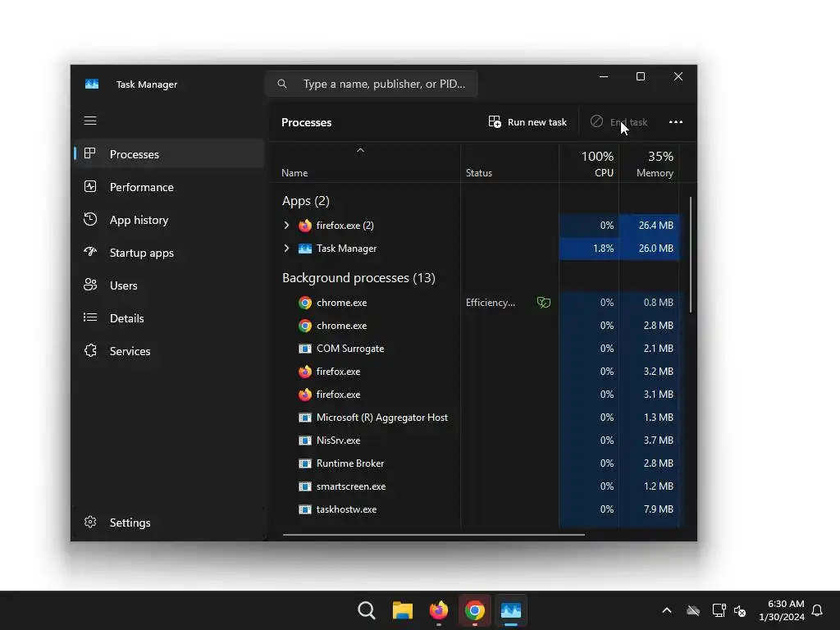The image size is (840, 630).
Task: Click the horizontal scrollbar below process list
Action: [x=433, y=534]
